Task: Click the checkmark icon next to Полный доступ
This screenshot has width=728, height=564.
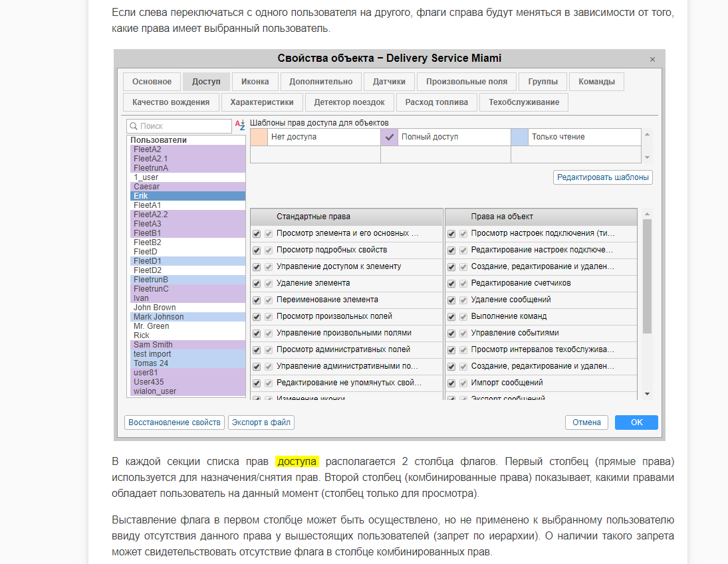Action: tap(390, 137)
